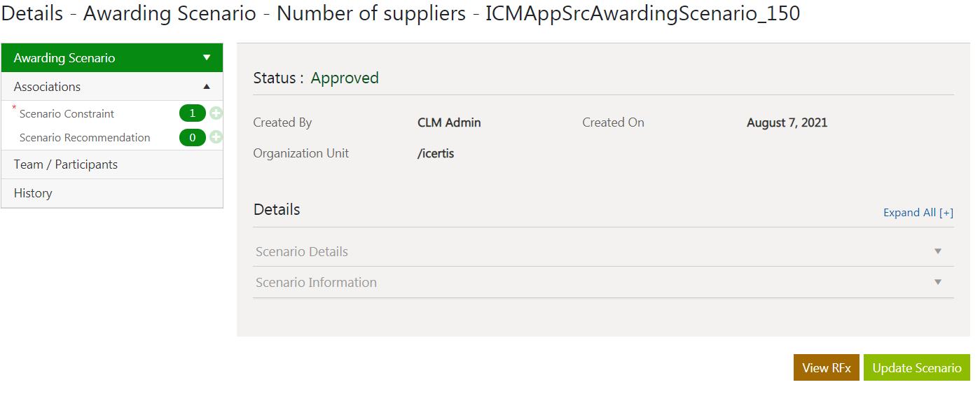Click the Approved status text
This screenshot has height=394, width=980.
click(345, 78)
